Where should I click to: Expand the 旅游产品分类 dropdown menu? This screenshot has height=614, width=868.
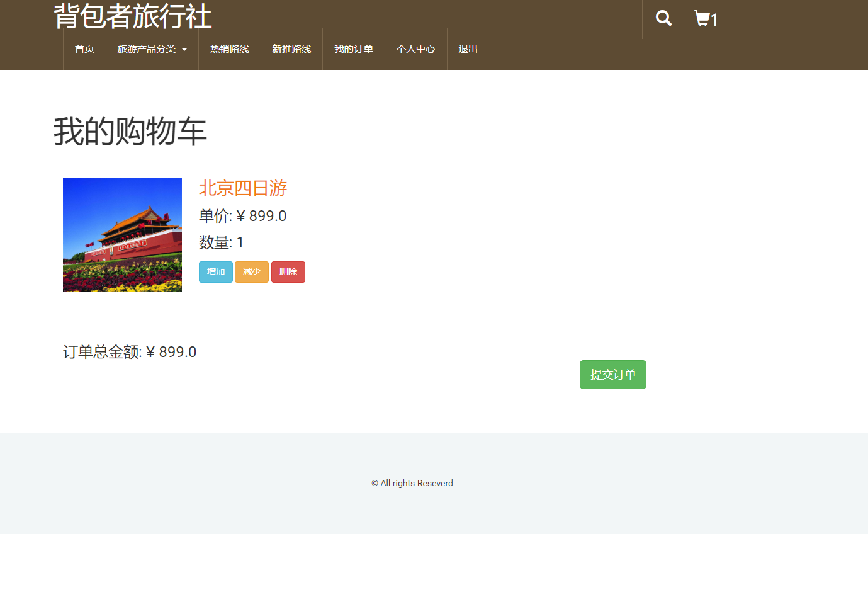coord(147,48)
